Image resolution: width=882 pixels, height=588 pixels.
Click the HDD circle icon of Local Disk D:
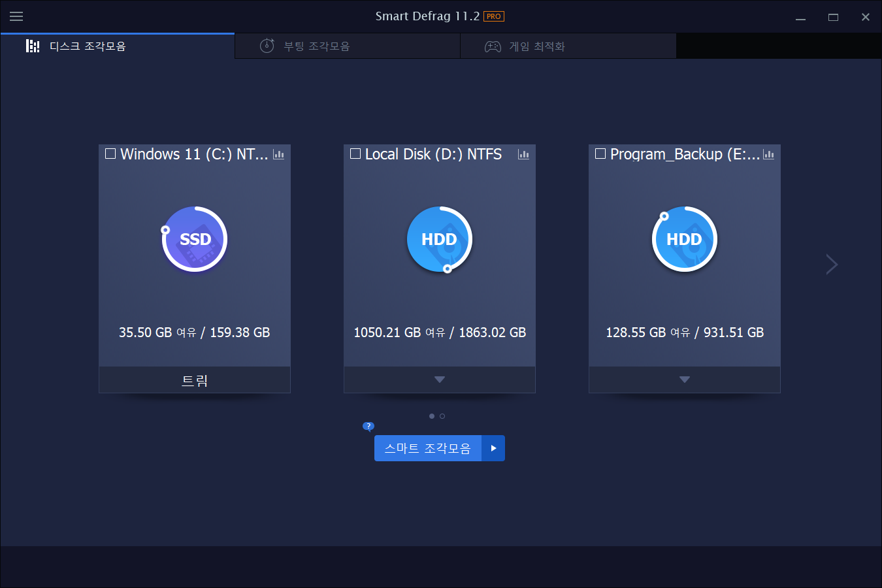tap(440, 239)
